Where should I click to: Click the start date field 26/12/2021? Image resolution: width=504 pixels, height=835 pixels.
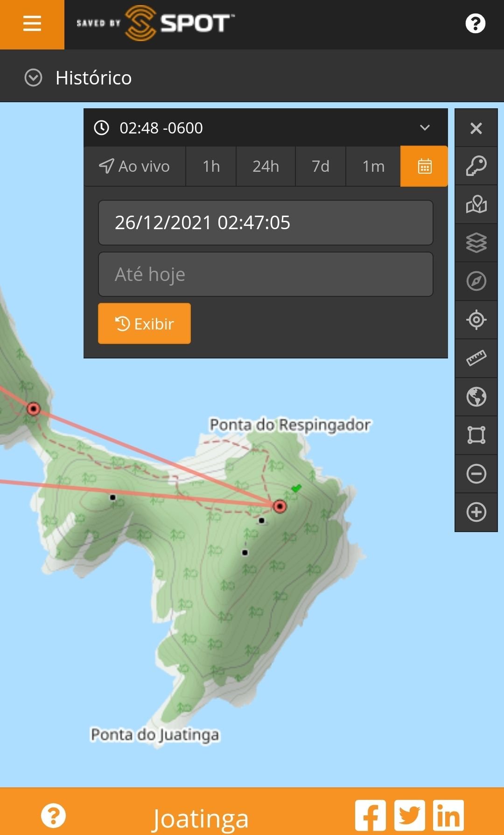[266, 223]
